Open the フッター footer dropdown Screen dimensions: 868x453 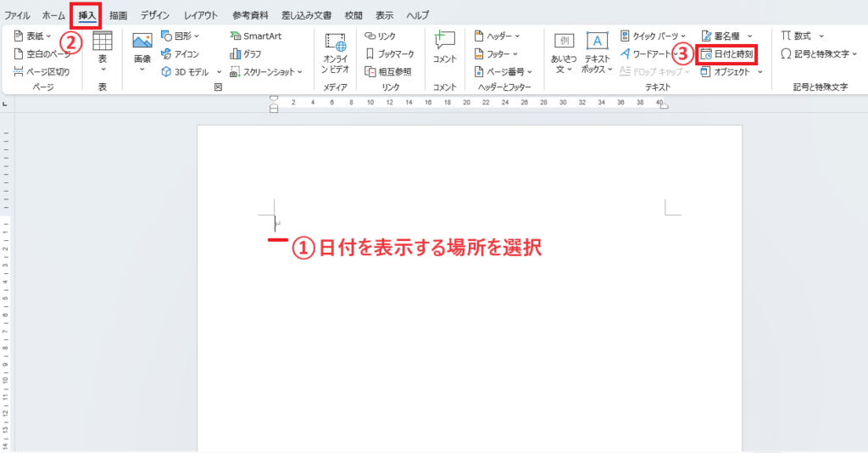(496, 53)
